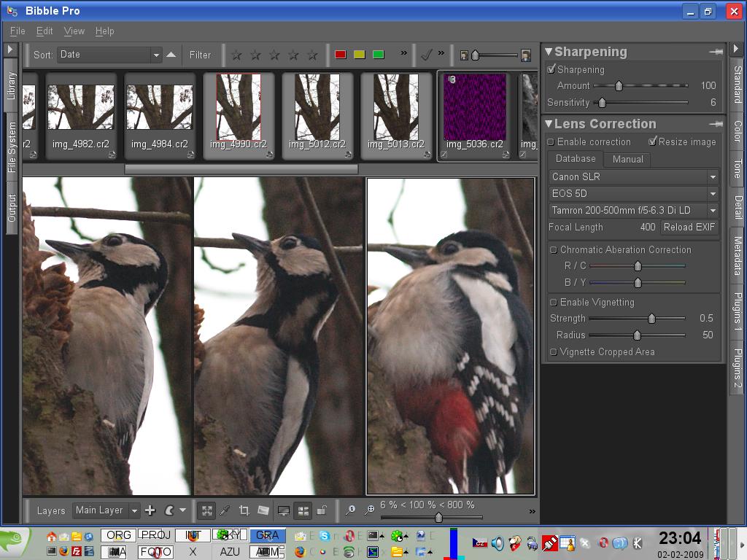747x560 pixels.
Task: Open the File menu
Action: (x=18, y=31)
